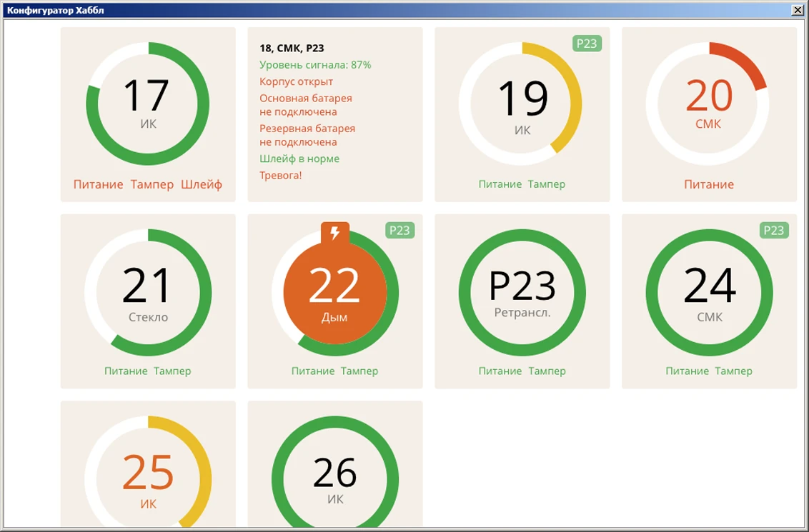This screenshot has width=809, height=532.
Task: Click Тампер status under device 19
Action: click(547, 184)
